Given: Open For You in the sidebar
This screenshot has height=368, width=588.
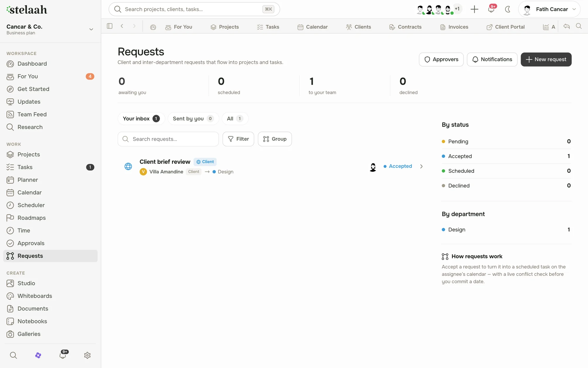Looking at the screenshot, I should click(50, 76).
